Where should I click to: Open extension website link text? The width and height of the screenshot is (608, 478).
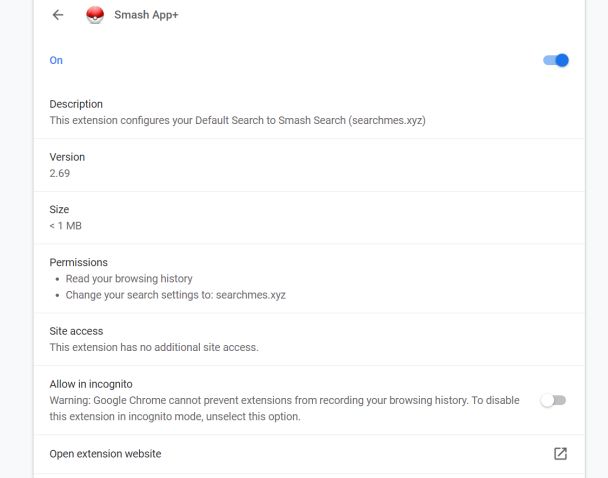(x=105, y=454)
